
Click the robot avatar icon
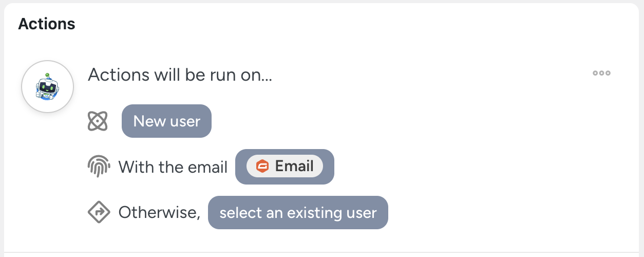pos(47,86)
